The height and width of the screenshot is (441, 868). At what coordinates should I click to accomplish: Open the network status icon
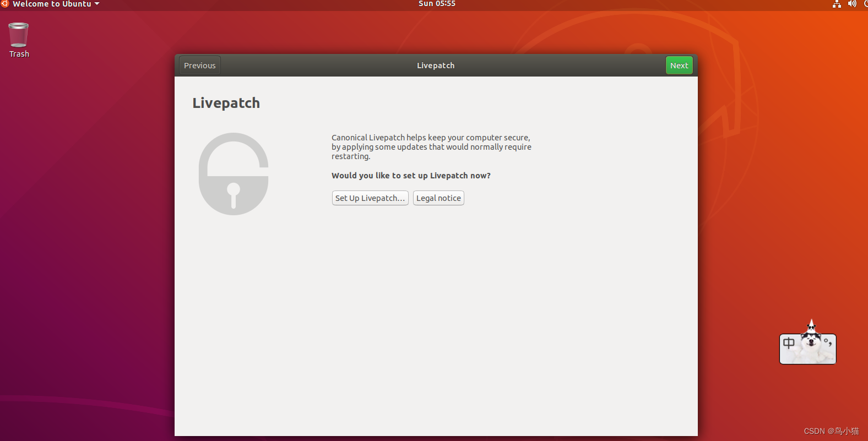click(x=837, y=4)
